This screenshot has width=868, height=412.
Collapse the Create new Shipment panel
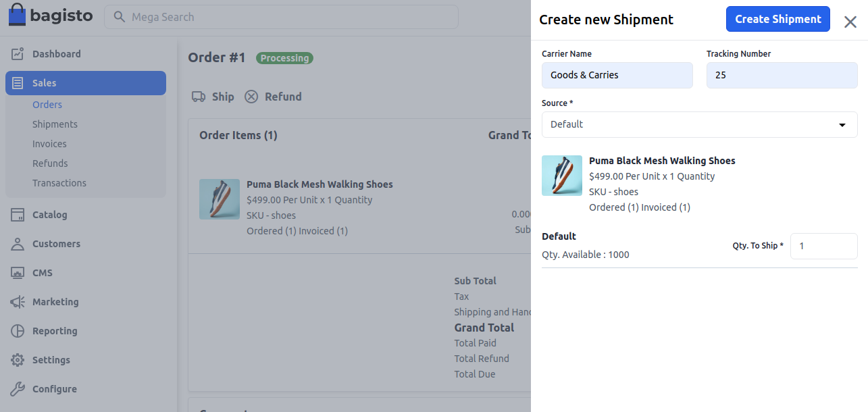click(850, 22)
